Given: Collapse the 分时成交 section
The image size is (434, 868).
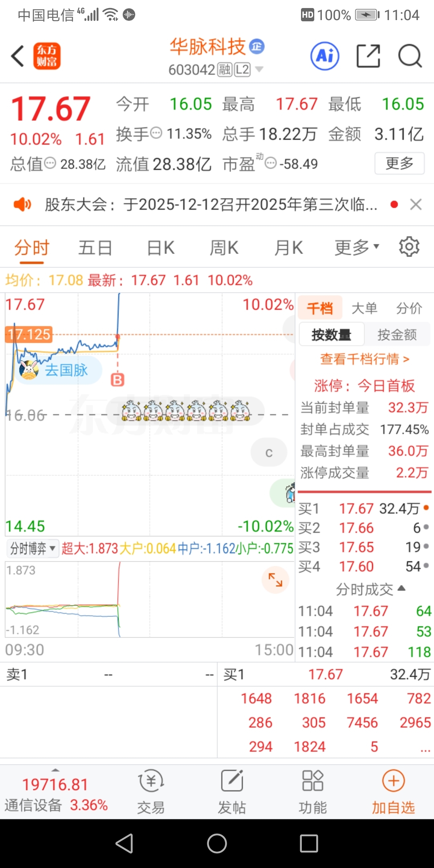Looking at the screenshot, I should (371, 590).
